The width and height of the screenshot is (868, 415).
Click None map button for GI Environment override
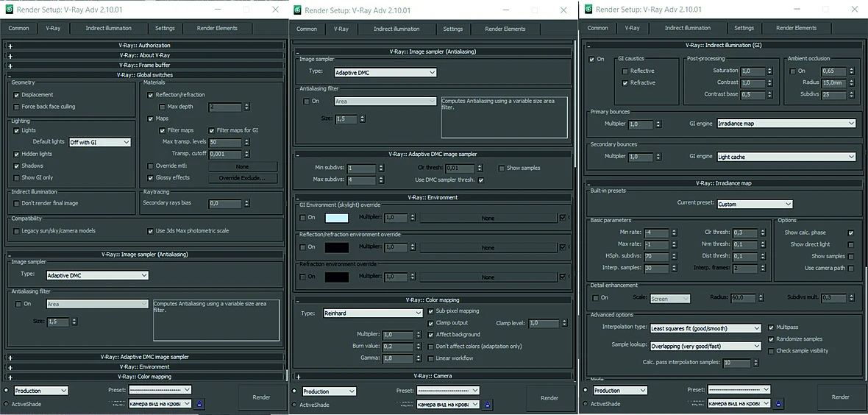(488, 219)
